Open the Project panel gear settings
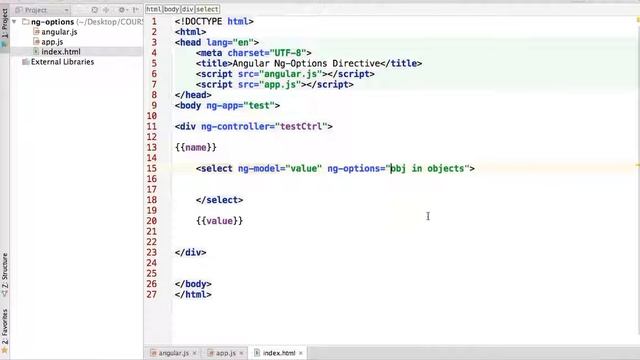Screen dimensions: 640x360 coord(122,10)
